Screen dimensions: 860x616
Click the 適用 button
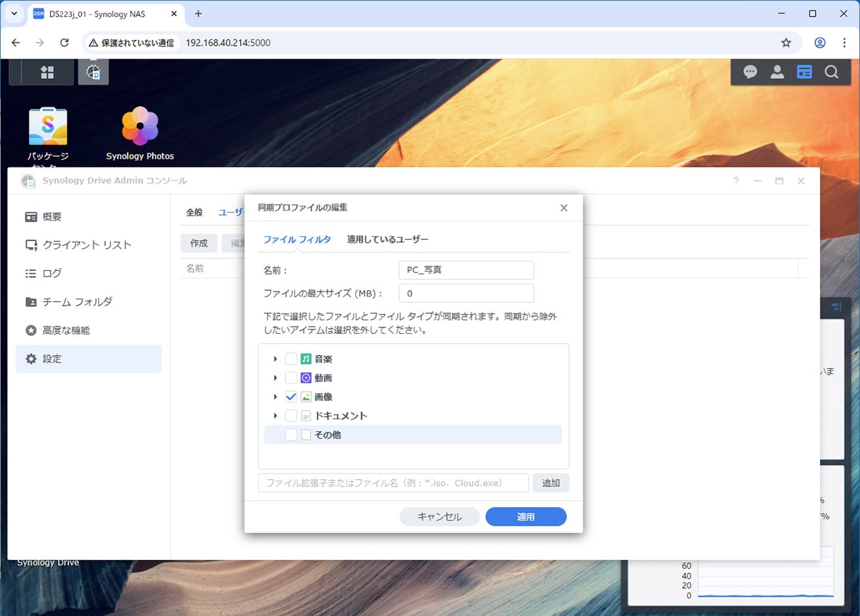pyautogui.click(x=525, y=516)
